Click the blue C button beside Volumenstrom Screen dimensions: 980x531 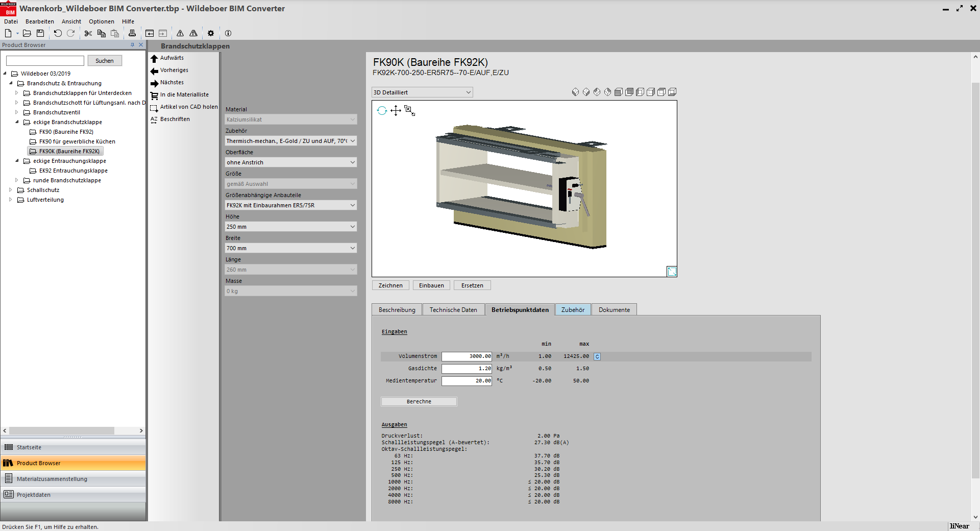pos(597,356)
